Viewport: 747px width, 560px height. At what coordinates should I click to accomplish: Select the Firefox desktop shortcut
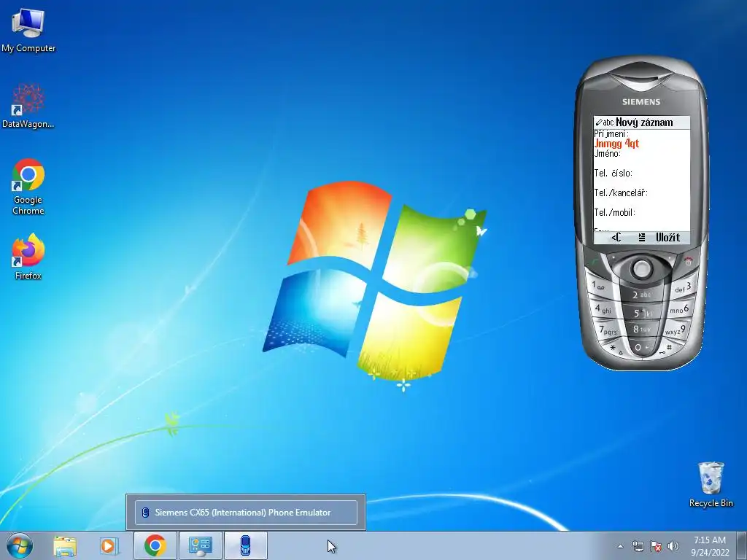tap(28, 256)
